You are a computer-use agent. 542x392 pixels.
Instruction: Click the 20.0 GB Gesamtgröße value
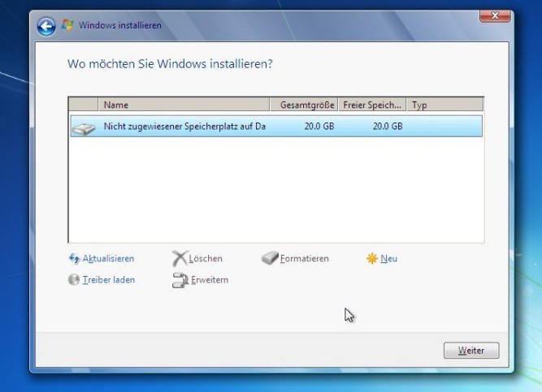point(319,127)
